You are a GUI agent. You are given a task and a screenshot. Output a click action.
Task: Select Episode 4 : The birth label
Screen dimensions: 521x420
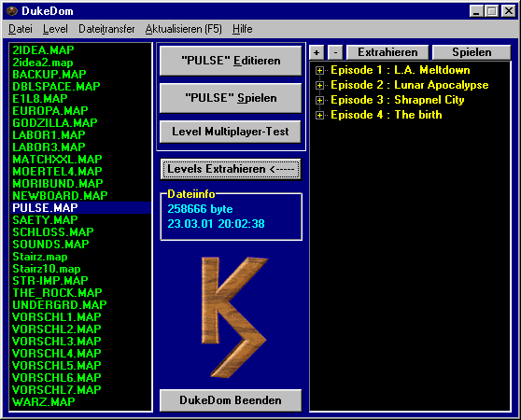coord(387,115)
